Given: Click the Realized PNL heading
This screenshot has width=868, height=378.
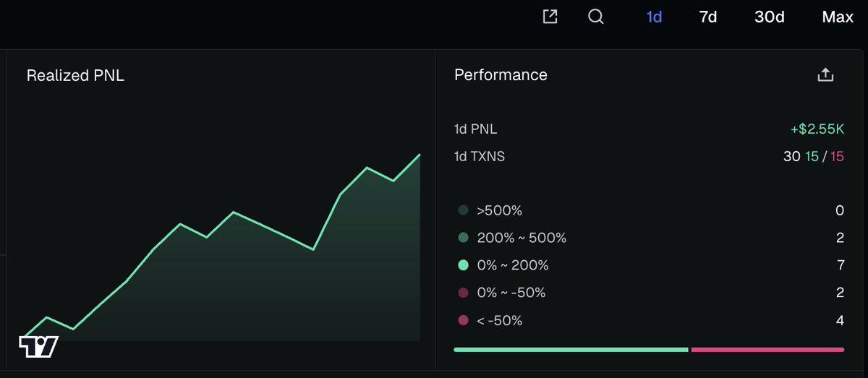Looking at the screenshot, I should click(x=75, y=75).
